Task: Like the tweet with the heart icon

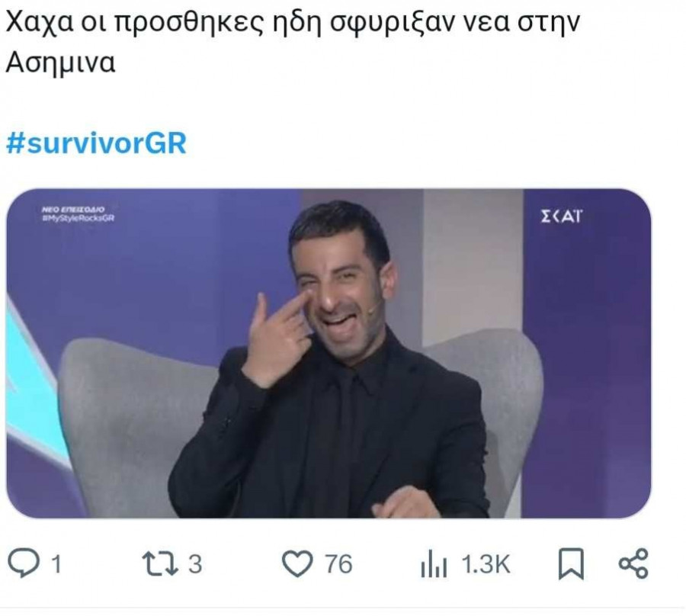Action: [297, 563]
